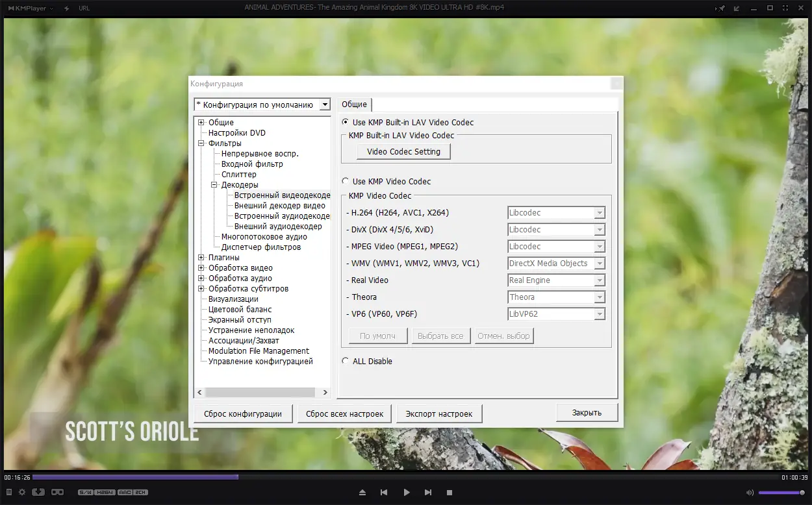Open H.264 codec dropdown
The image size is (812, 505).
coord(556,213)
